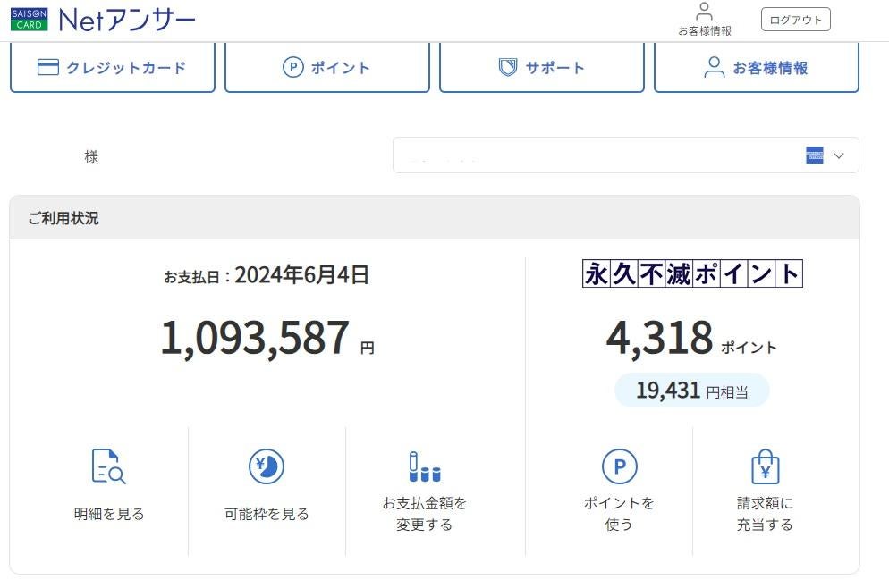Click the Saison Card logo
The image size is (889, 588).
point(29,20)
